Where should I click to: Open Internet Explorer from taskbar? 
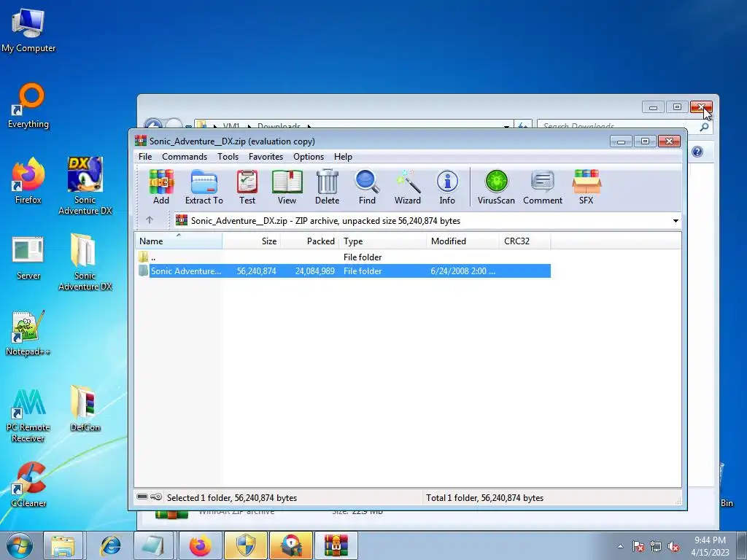pos(111,545)
